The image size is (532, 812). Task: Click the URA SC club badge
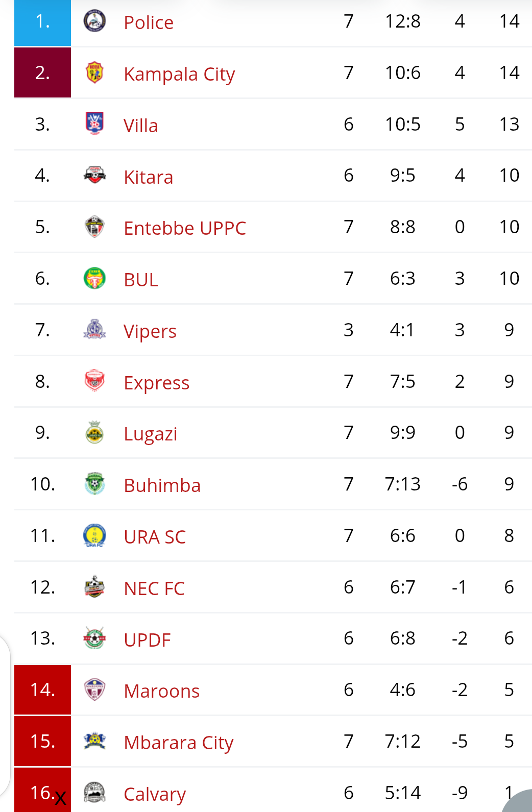(x=94, y=535)
